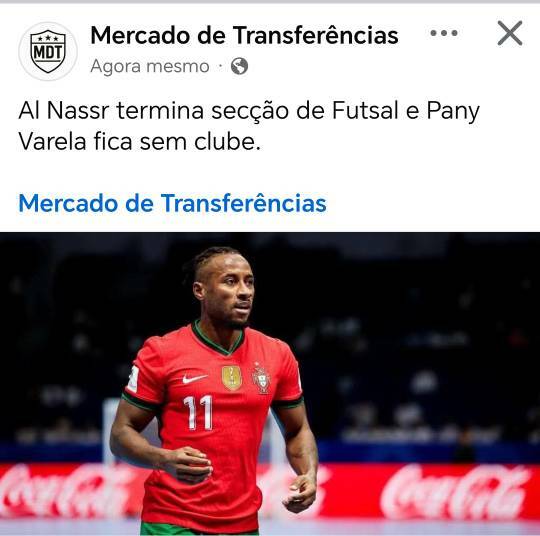Viewport: 540px width, 536px height.
Task: Open the three-dot post options menu
Action: coord(444,33)
